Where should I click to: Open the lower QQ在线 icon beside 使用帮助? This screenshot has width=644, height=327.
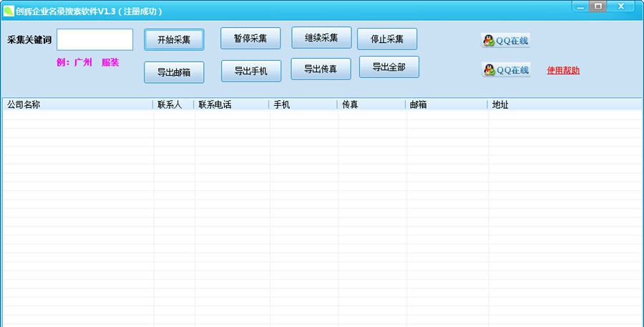point(506,70)
